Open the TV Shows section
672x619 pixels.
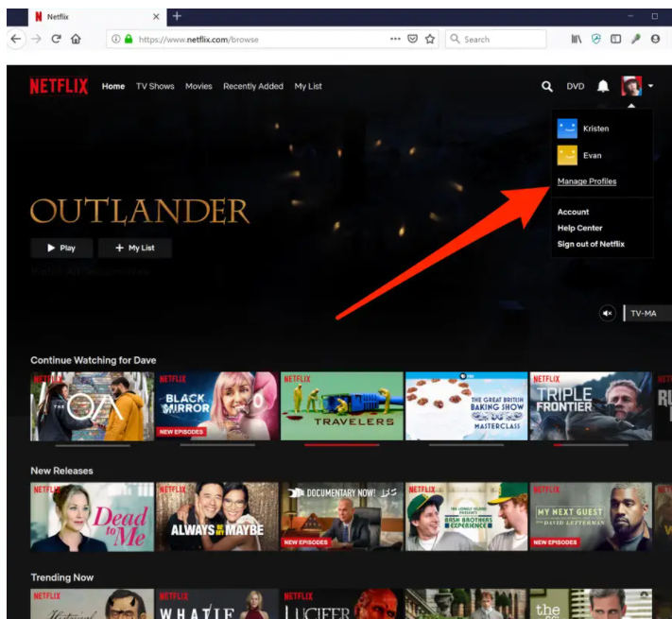pos(155,86)
